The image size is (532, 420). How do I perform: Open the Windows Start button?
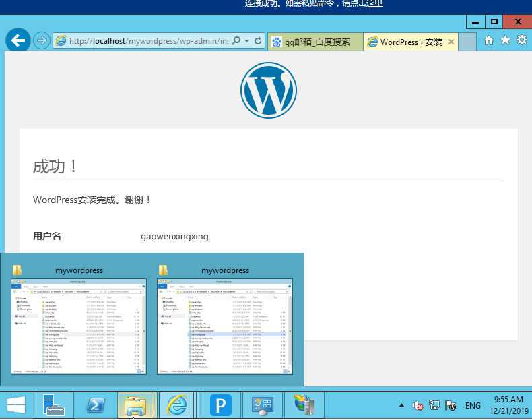pos(16,405)
